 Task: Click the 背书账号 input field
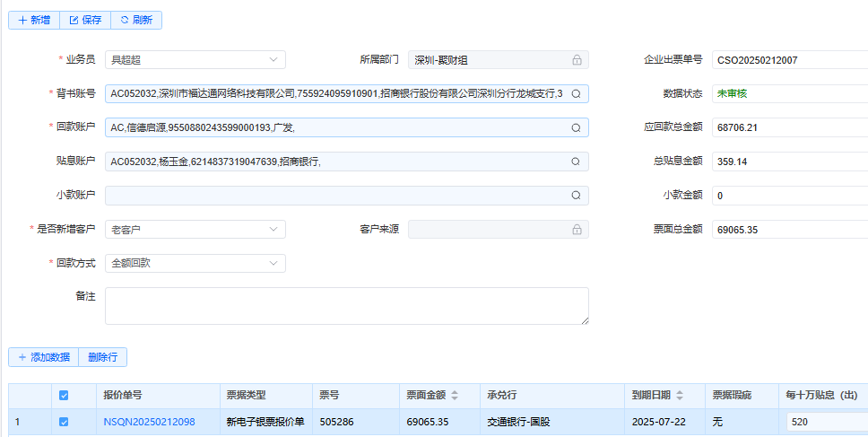[346, 93]
